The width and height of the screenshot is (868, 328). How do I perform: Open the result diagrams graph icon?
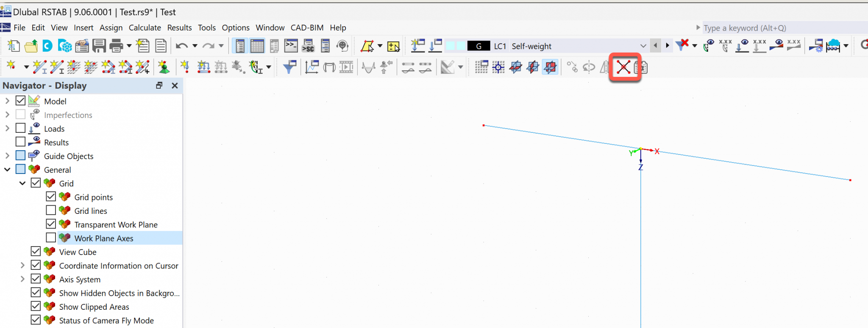[312, 67]
